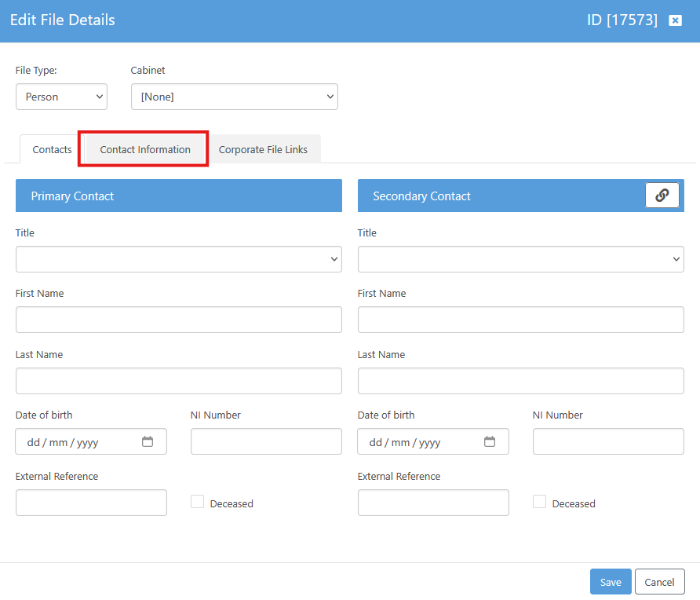
Task: Expand the Primary Contact Title dropdown
Action: (x=179, y=259)
